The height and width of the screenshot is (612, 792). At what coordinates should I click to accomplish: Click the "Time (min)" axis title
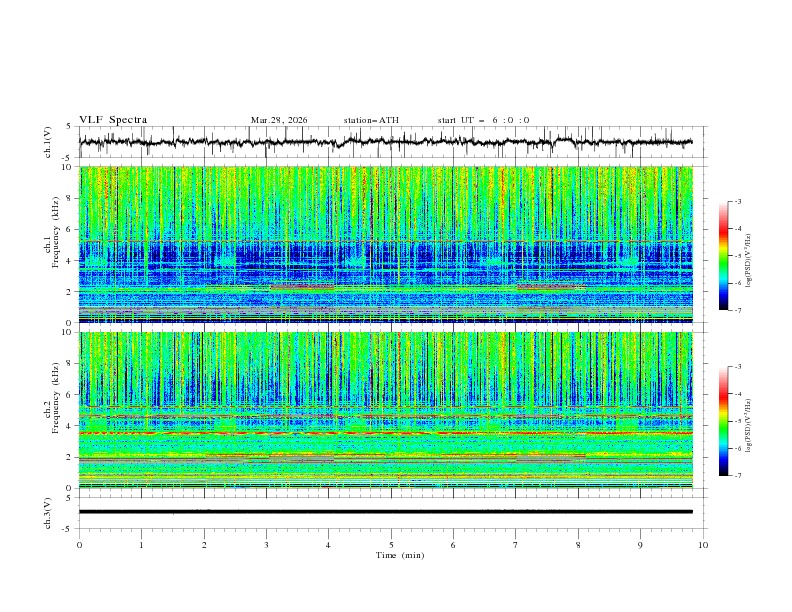pos(400,555)
